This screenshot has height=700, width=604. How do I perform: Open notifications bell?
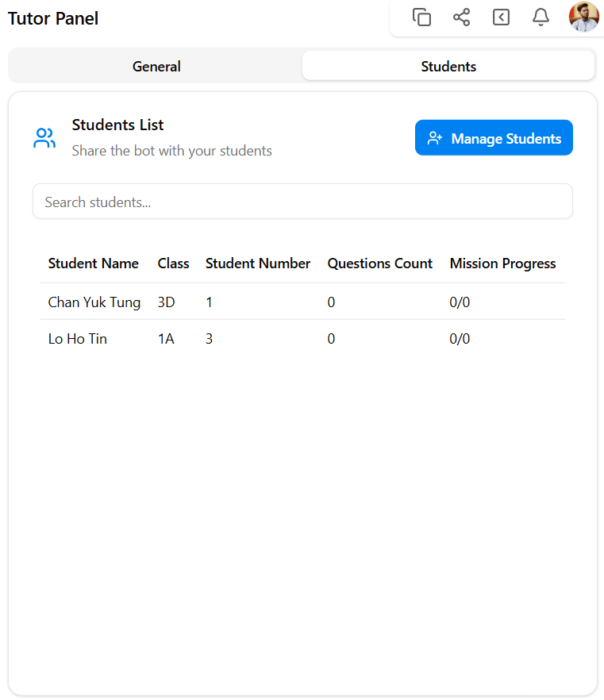point(541,17)
